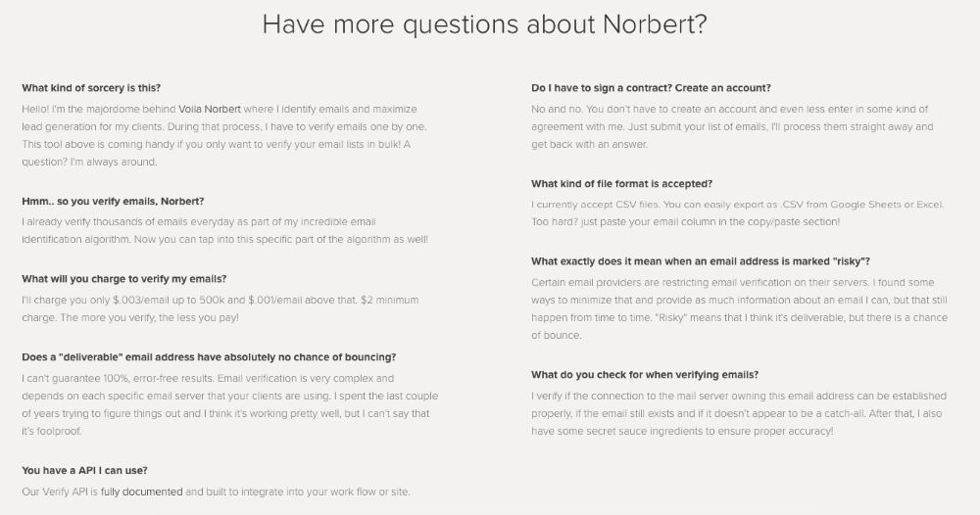Select 'What do you check for when verifying emails?'
The image size is (980, 515).
tap(645, 375)
